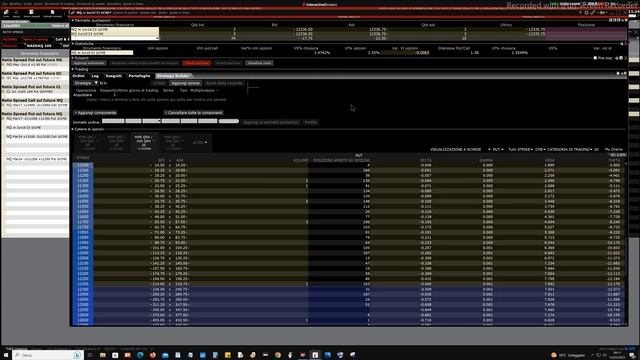The height and width of the screenshot is (360, 640).
Task: Click the instrument field under Statistiche
Action: click(102, 53)
